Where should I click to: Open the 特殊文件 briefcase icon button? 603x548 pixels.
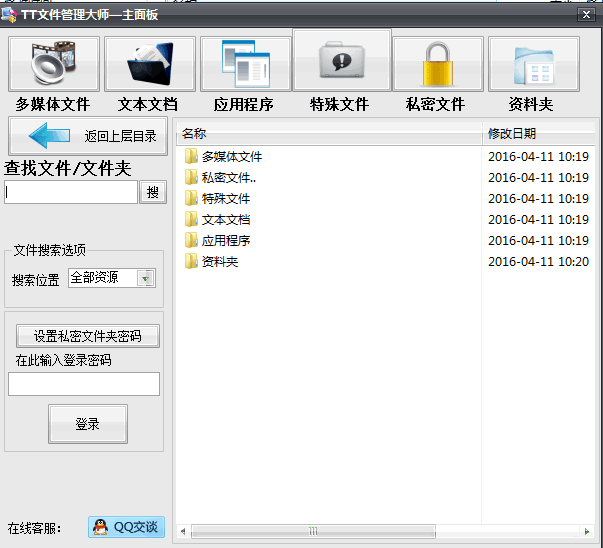pos(342,60)
